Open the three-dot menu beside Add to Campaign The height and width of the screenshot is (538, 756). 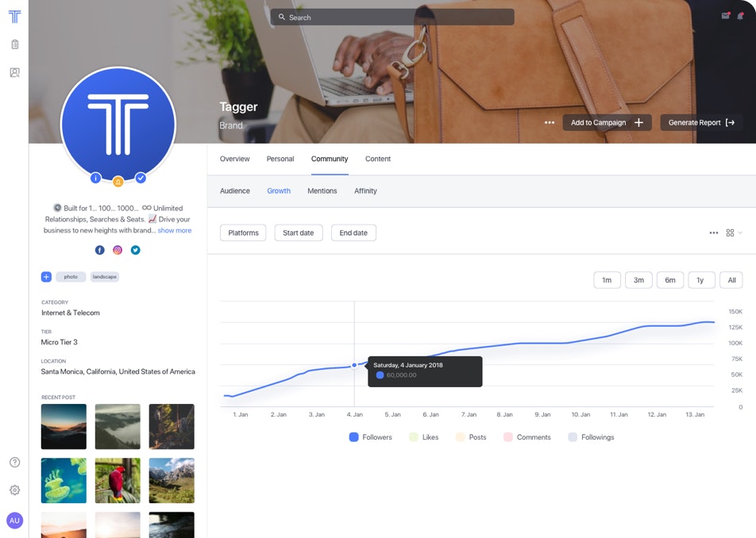[x=550, y=123]
